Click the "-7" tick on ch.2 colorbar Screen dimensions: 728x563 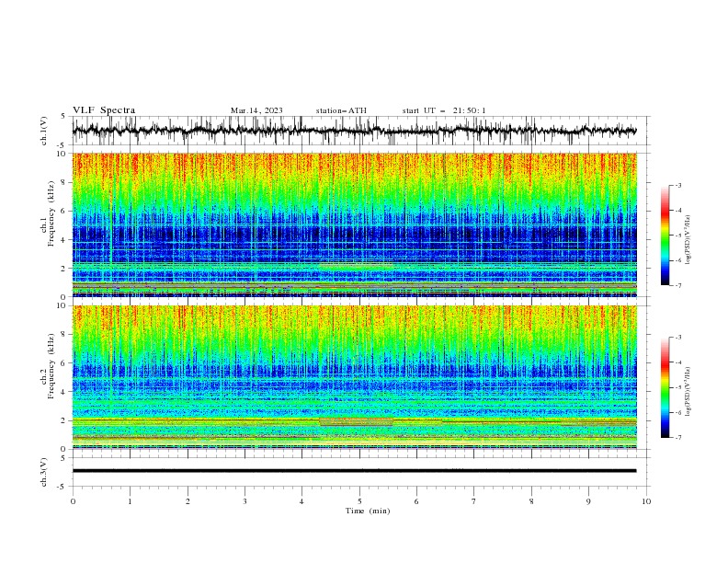678,438
